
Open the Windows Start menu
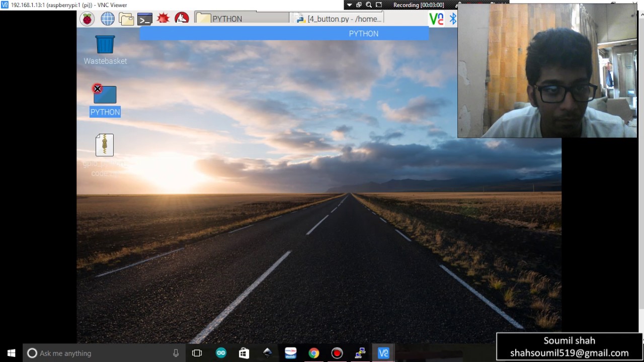pos(11,353)
